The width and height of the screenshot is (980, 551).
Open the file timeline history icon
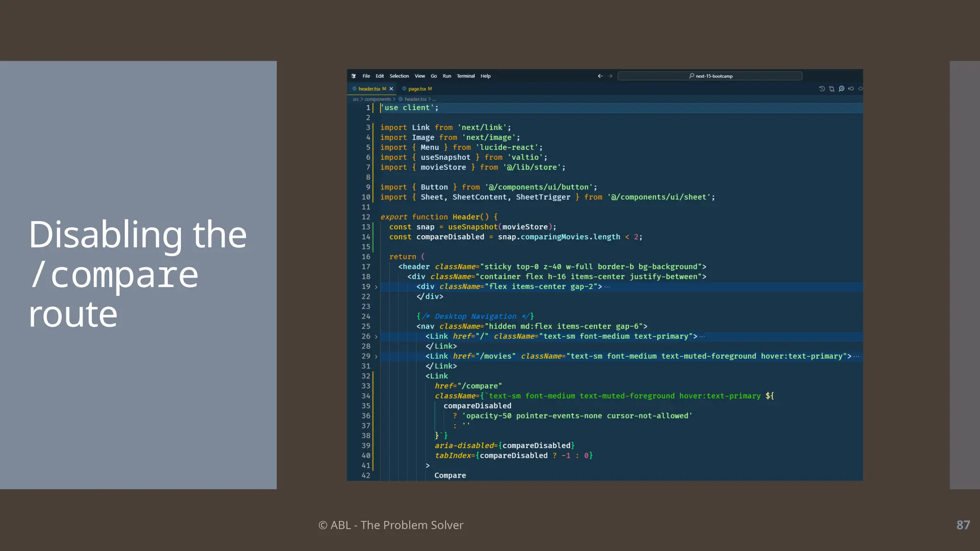click(822, 89)
